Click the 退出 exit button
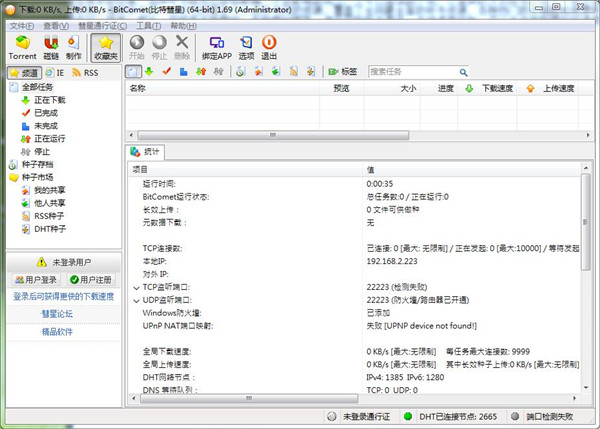600x429 pixels. (269, 48)
